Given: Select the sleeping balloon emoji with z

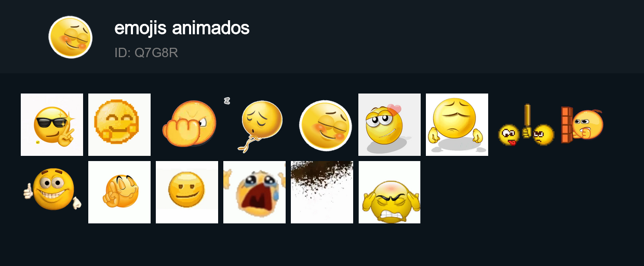Looking at the screenshot, I should coord(254,125).
